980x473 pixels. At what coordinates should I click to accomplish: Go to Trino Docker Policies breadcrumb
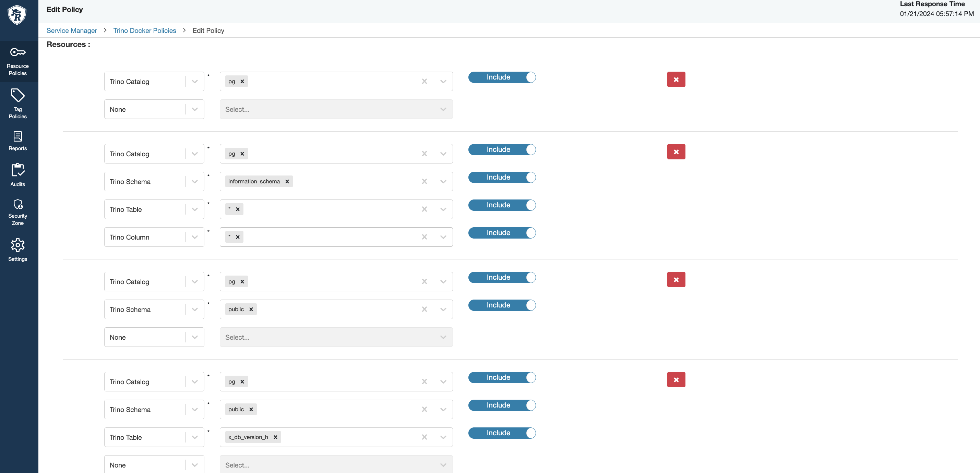tap(145, 31)
